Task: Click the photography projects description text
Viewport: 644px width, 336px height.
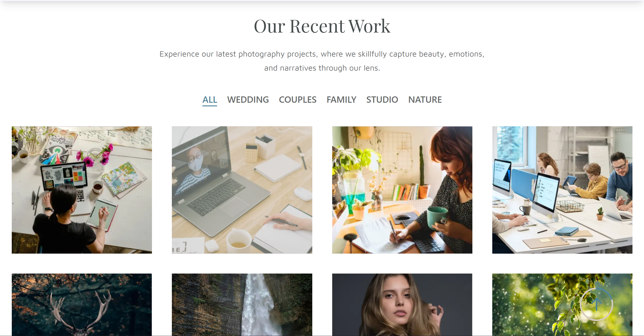Action: [x=322, y=61]
